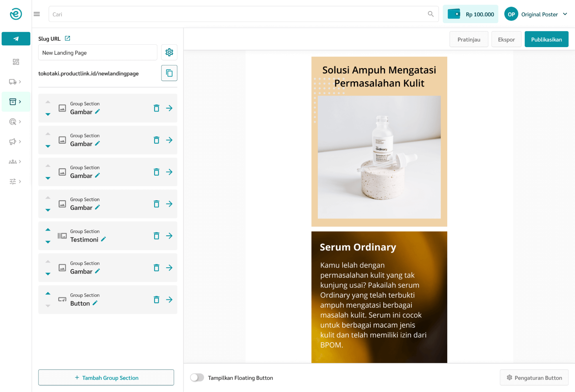Move Button section up

click(48, 293)
